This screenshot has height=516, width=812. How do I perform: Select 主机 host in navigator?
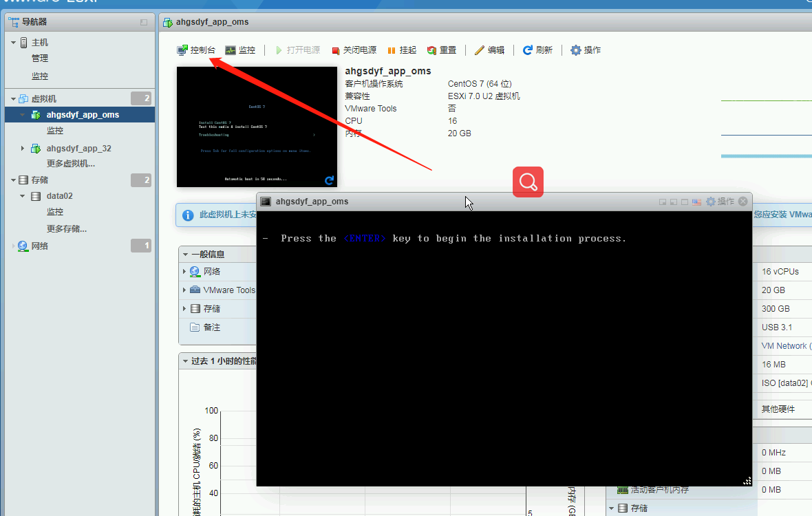[x=39, y=43]
